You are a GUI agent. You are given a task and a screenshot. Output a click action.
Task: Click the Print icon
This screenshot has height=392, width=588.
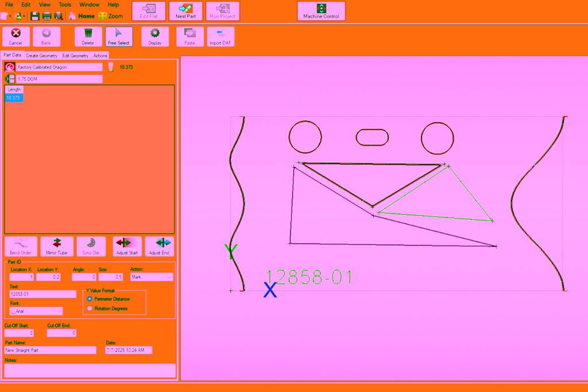[47, 16]
